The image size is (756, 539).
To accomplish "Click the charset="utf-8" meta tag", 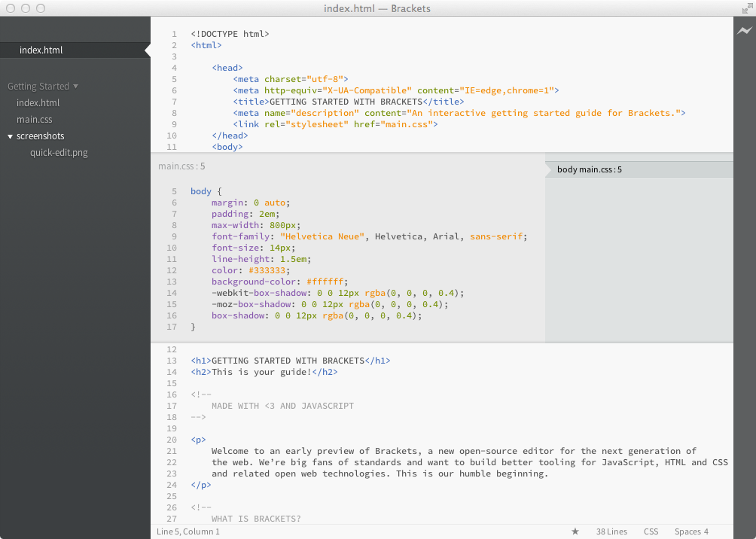I will tap(291, 79).
